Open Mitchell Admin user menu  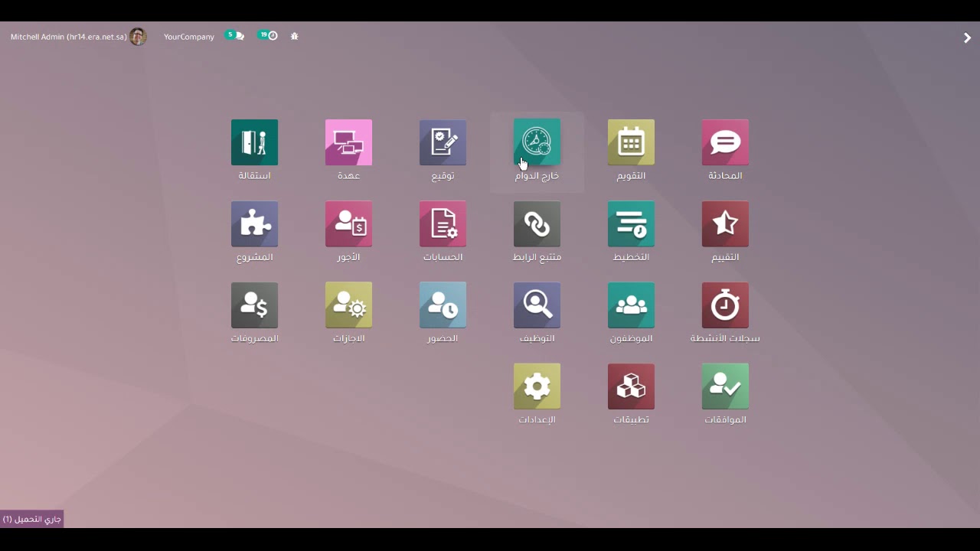(78, 37)
